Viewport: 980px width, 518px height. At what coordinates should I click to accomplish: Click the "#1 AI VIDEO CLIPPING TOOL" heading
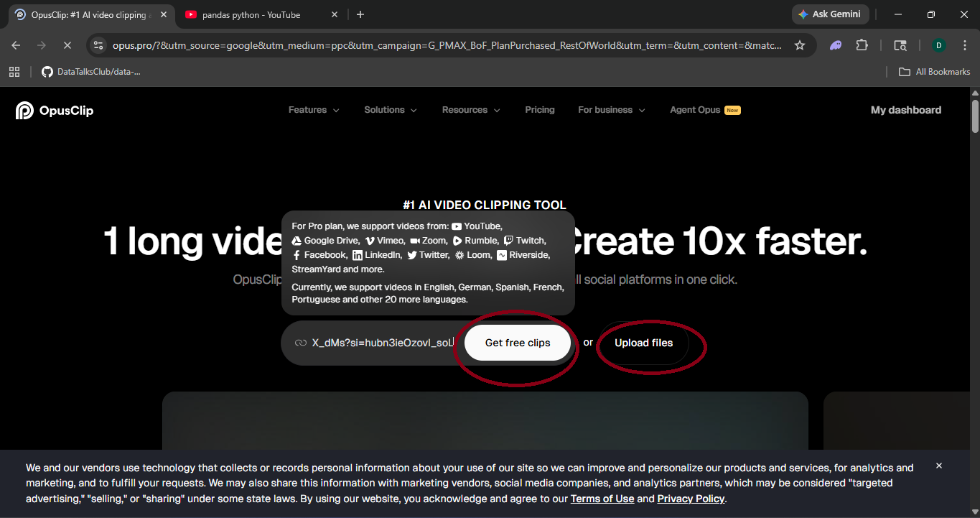pos(485,205)
